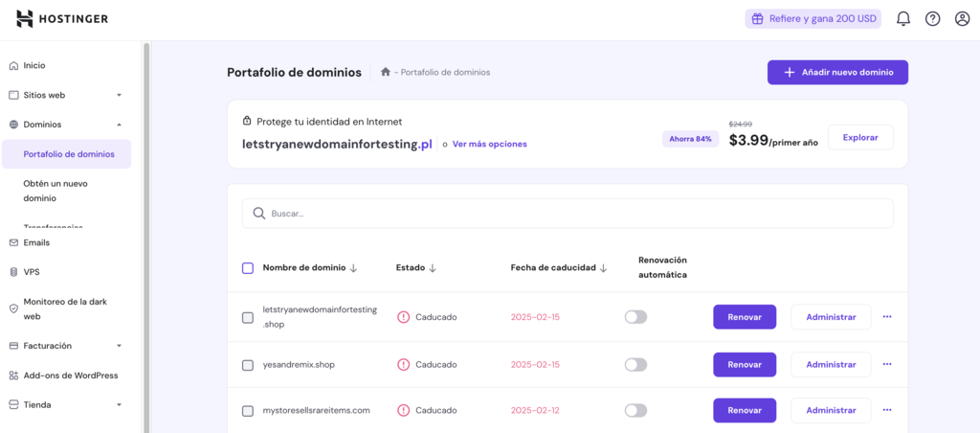Open VPS in the sidebar
Screen dimensions: 980x433
[x=32, y=272]
